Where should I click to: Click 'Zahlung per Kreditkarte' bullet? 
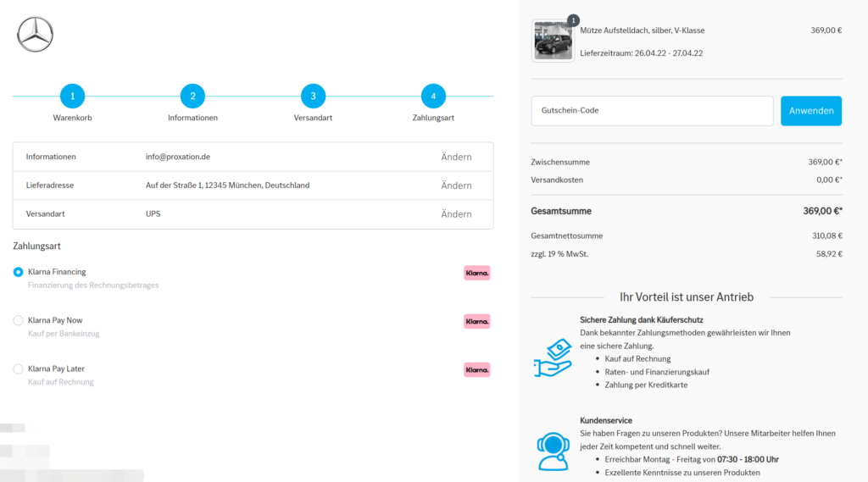click(646, 385)
